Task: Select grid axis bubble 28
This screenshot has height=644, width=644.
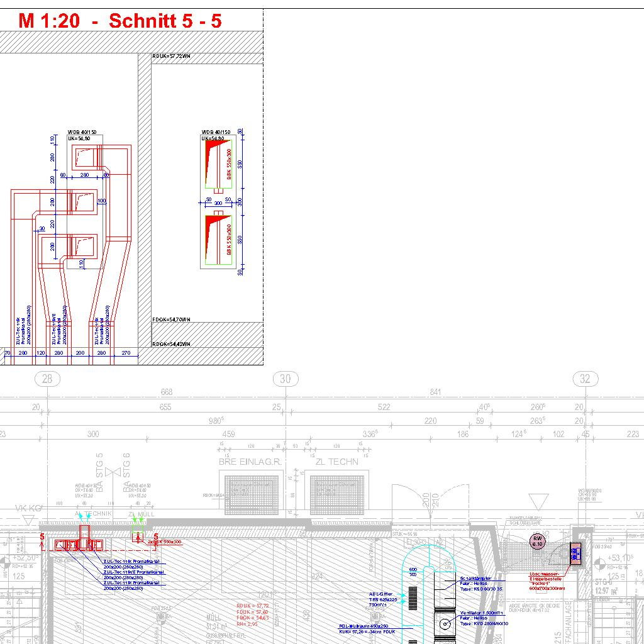Action: point(47,379)
